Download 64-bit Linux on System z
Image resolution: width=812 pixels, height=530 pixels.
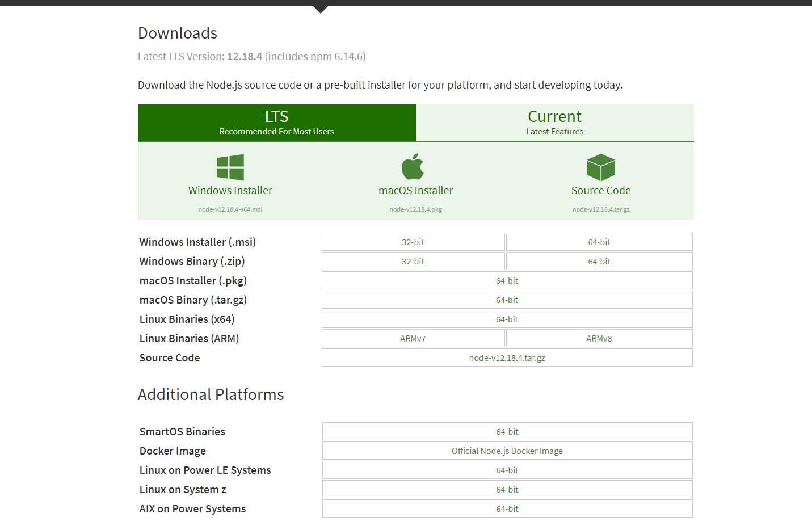[x=507, y=489]
